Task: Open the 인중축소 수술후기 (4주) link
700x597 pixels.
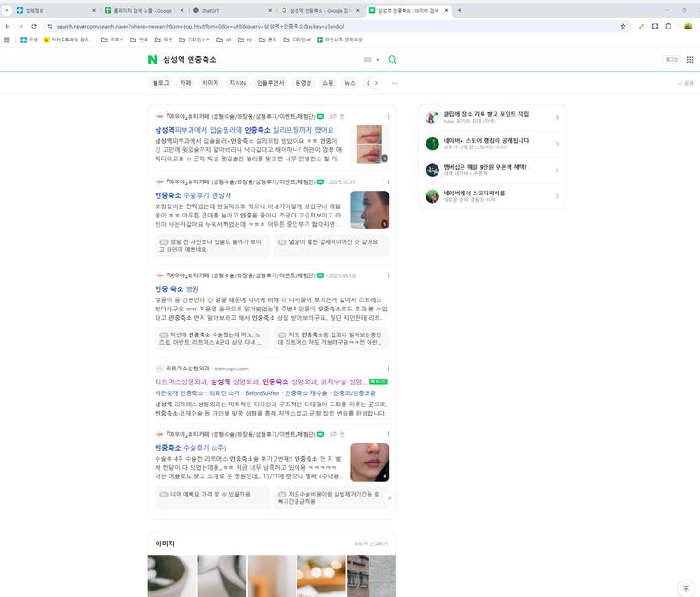Action: [190, 448]
